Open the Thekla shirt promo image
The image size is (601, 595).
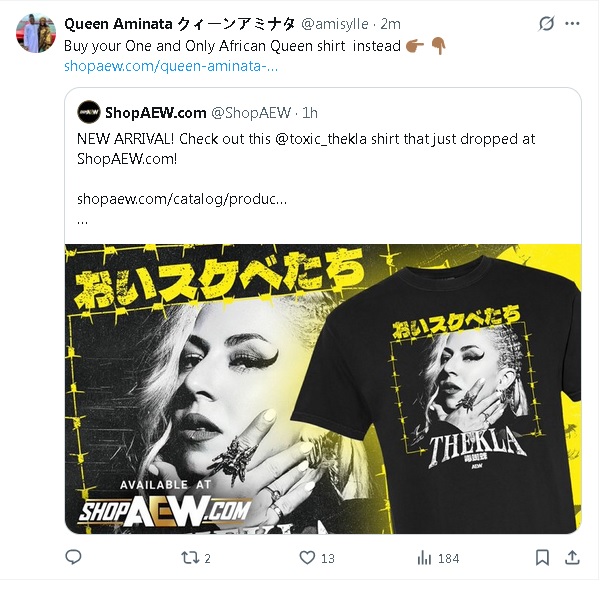pyautogui.click(x=322, y=388)
